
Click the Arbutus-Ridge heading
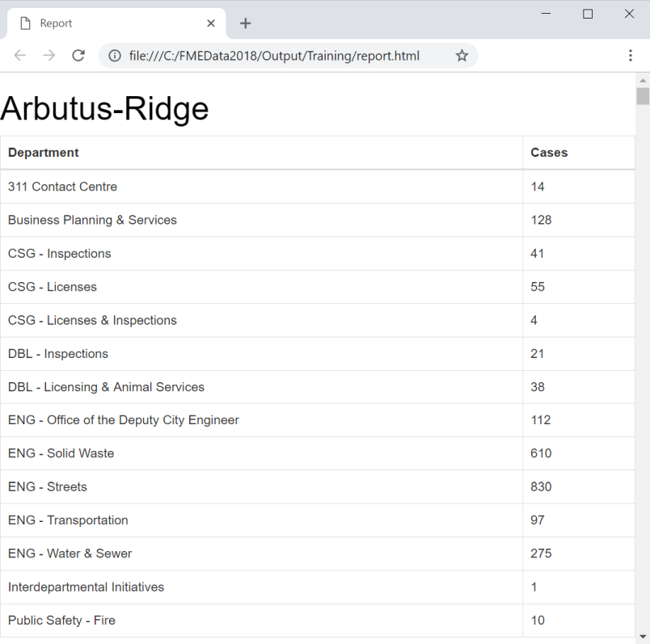(x=104, y=108)
